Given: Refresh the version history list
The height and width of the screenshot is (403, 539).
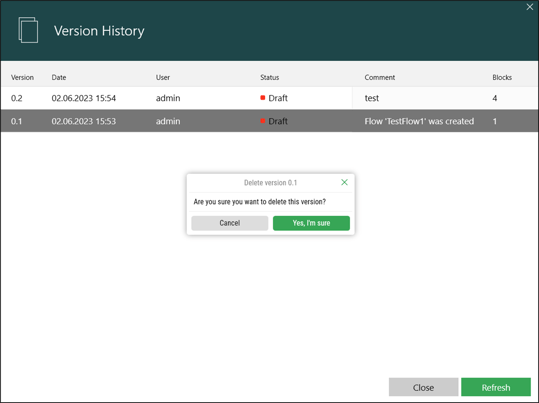Looking at the screenshot, I should click(x=496, y=388).
